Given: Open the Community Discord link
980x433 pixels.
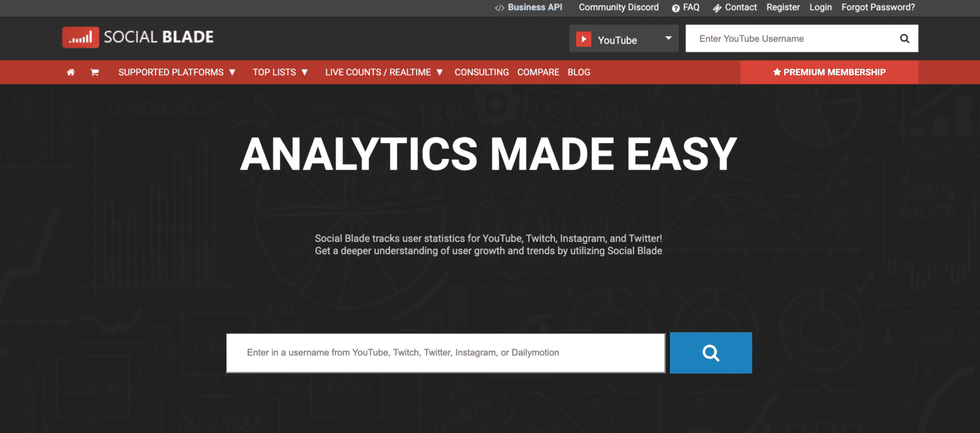Looking at the screenshot, I should pyautogui.click(x=618, y=8).
